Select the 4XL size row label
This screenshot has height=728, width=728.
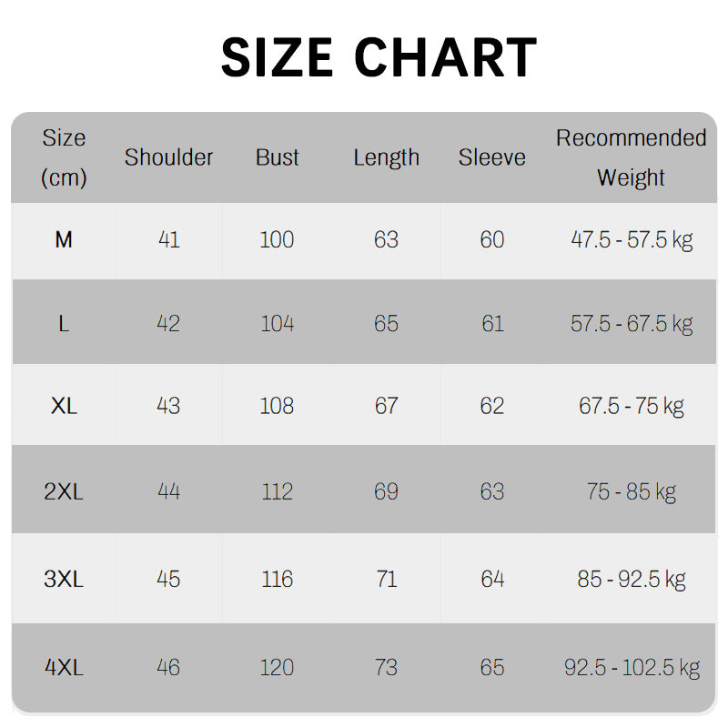point(64,667)
